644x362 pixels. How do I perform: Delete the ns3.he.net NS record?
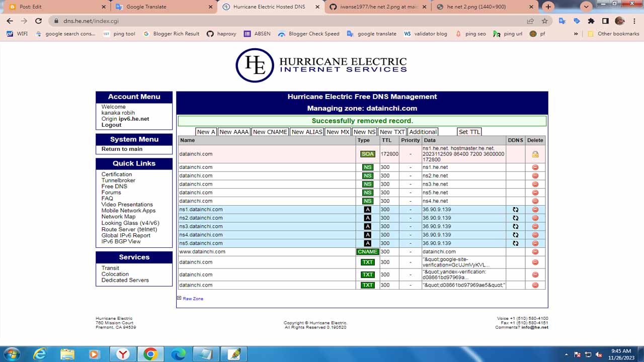coord(535,185)
